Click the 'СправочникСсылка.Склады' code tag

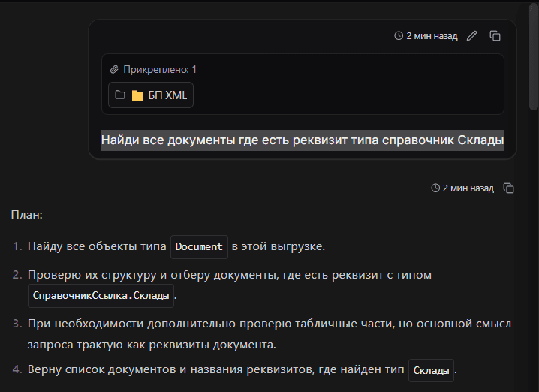(x=101, y=296)
